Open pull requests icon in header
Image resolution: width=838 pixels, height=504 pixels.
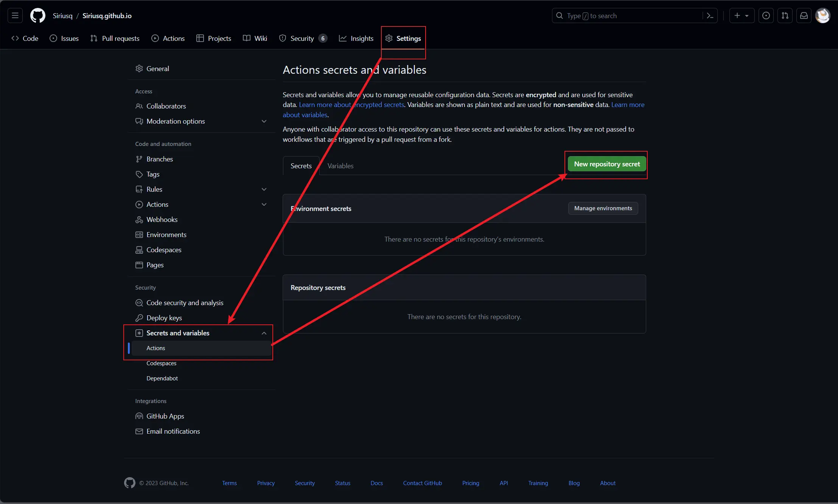click(785, 16)
